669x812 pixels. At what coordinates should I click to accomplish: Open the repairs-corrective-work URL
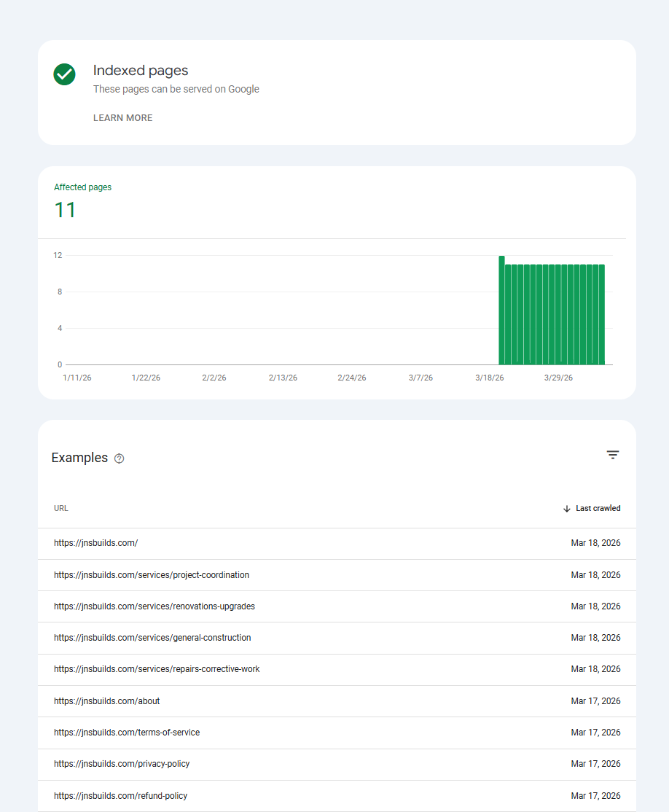[x=157, y=668]
